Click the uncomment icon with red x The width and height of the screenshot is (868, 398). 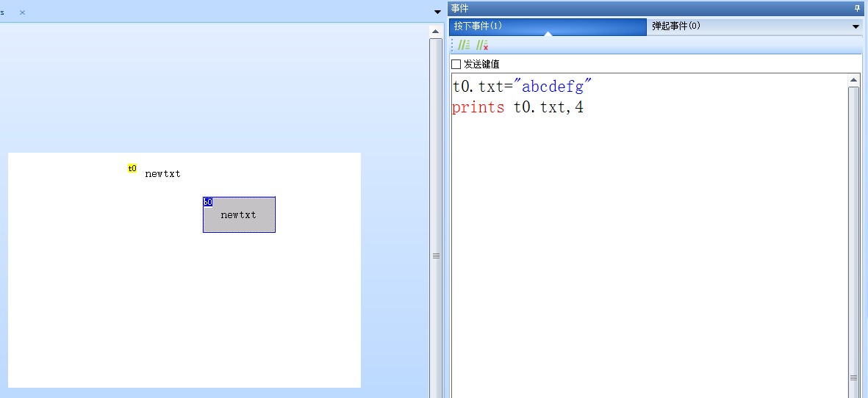482,46
